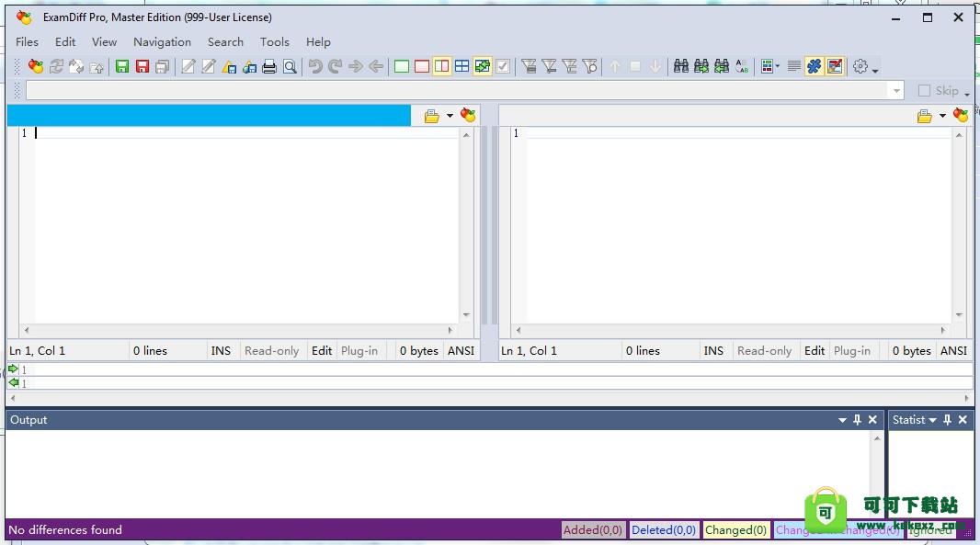Click the binoculars Find icon
Screen dimensions: 980x545
click(681, 66)
